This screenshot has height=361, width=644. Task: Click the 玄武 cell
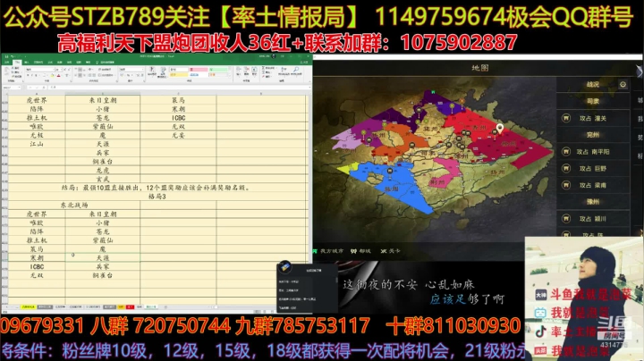tap(103, 179)
